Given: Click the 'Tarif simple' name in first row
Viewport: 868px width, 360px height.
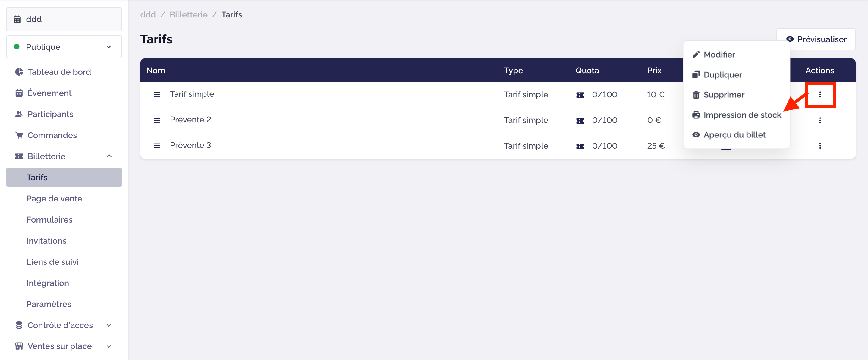Looking at the screenshot, I should point(192,94).
